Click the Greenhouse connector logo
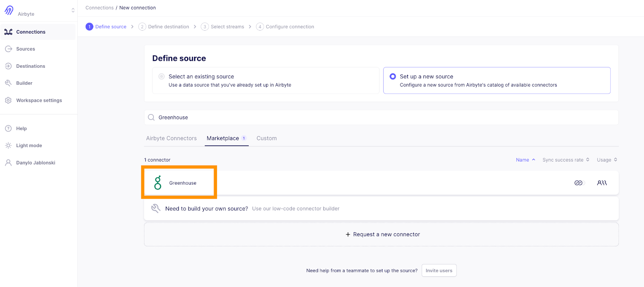This screenshot has height=287, width=644. (x=158, y=183)
